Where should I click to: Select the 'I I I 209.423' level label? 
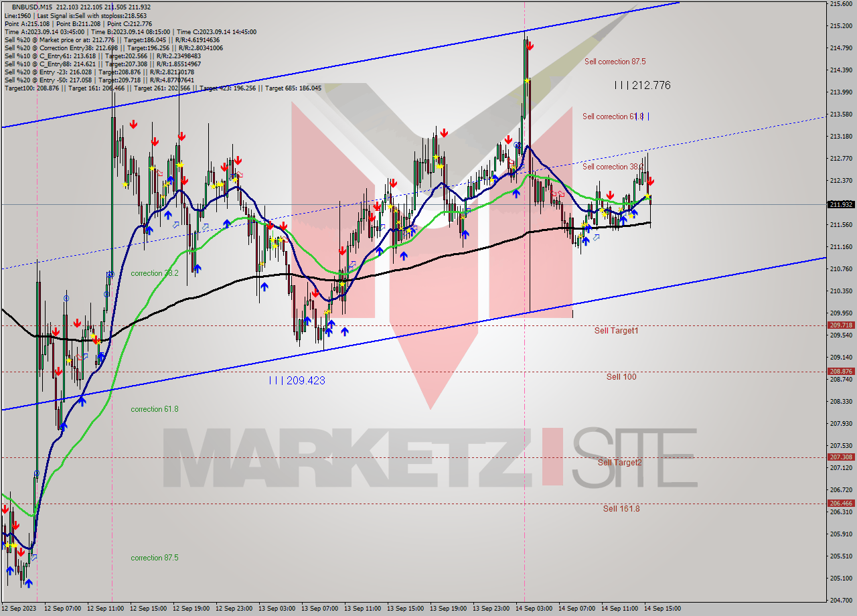click(297, 380)
